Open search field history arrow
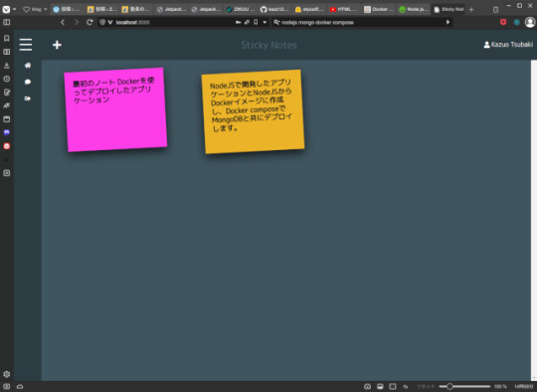The height and width of the screenshot is (392, 537). pos(447,22)
